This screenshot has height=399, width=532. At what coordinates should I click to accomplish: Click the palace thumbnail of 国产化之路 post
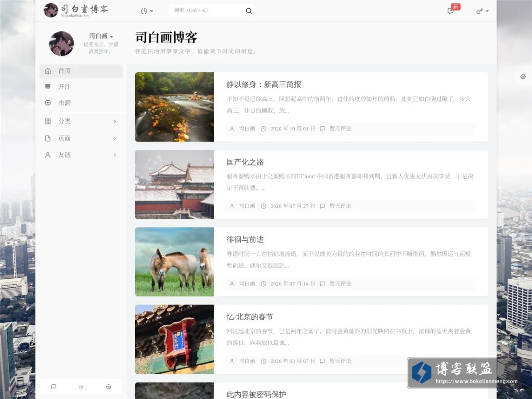coord(175,184)
